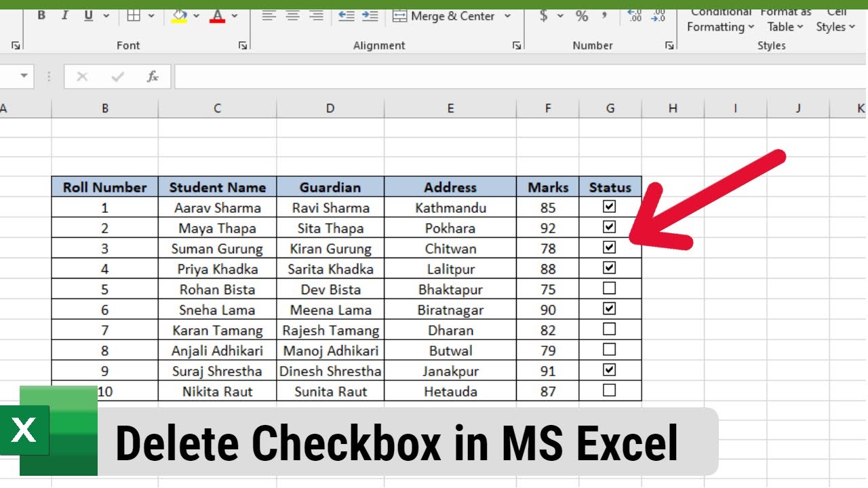Apply red Font Color to text
Screen dimensions: 868x488
click(x=217, y=15)
